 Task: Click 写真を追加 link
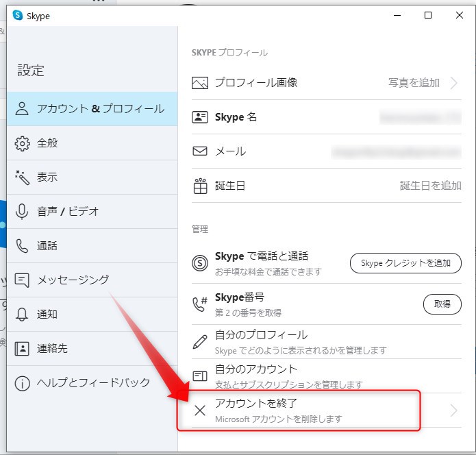(x=414, y=83)
